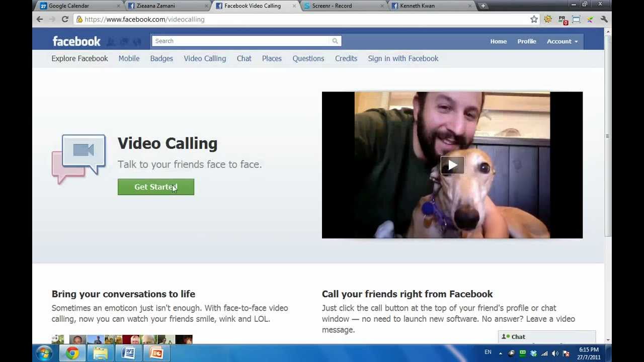This screenshot has width=644, height=362.
Task: Open the Chat bar at bottom right
Action: point(547,337)
